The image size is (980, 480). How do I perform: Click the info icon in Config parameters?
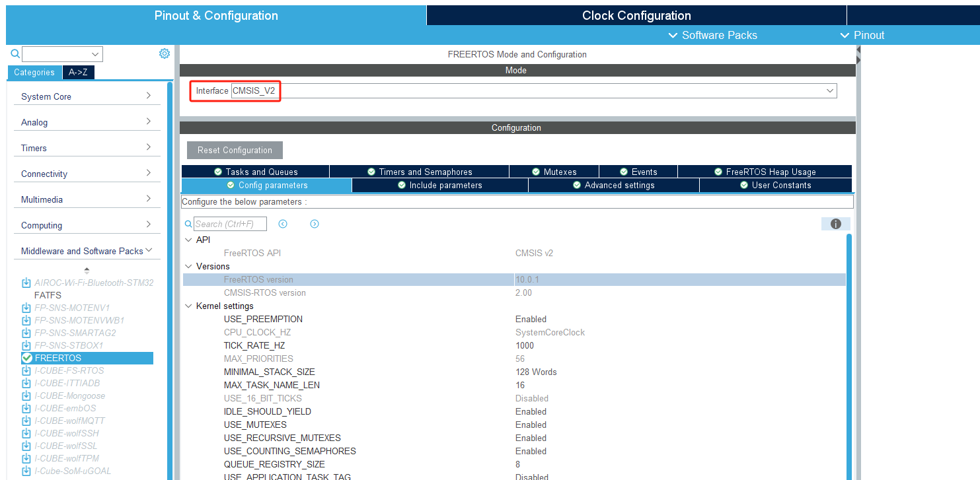pyautogui.click(x=835, y=224)
